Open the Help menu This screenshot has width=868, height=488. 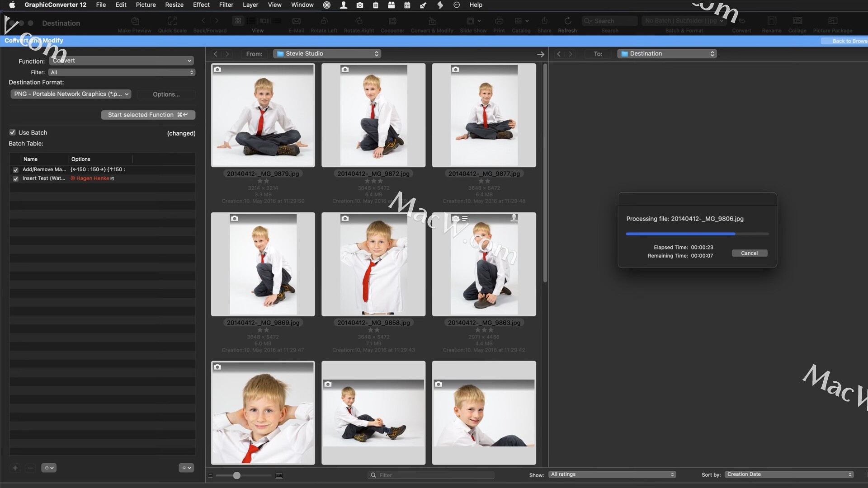coord(476,5)
